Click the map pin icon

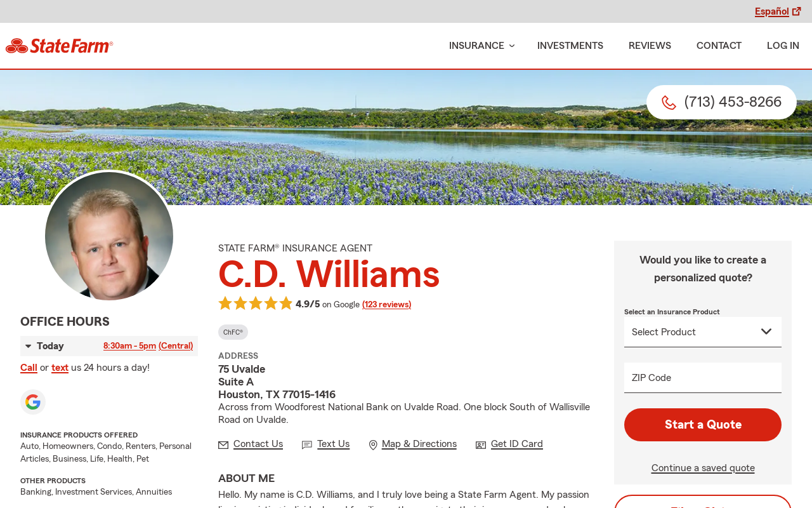click(373, 444)
